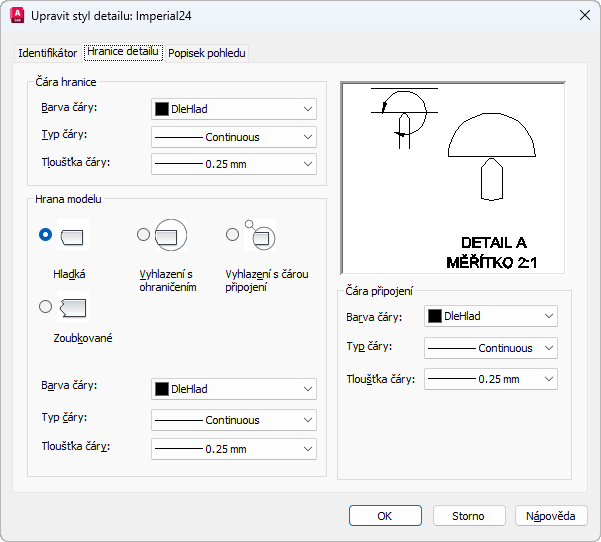The height and width of the screenshot is (542, 601).
Task: Cancel with the Storno button
Action: (x=469, y=516)
